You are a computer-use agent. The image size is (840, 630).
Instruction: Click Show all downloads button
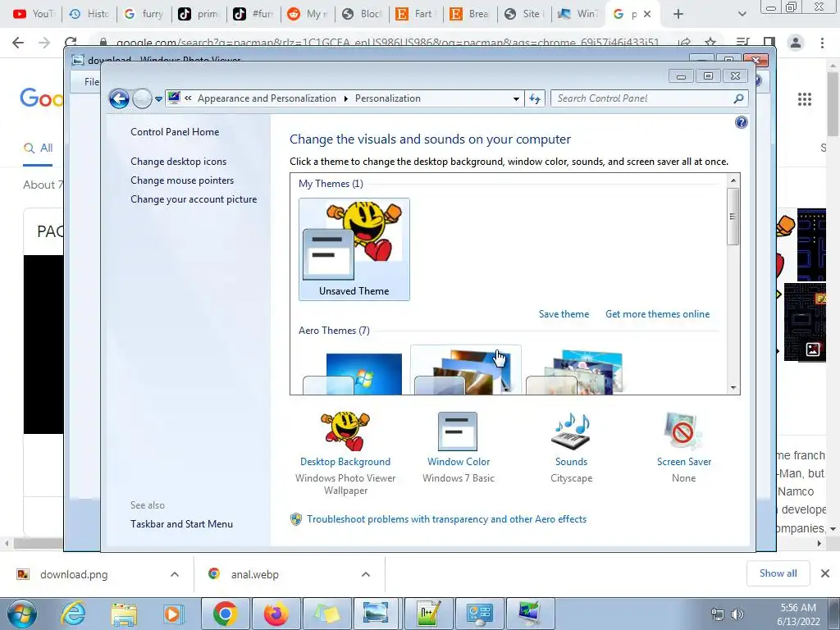point(778,573)
